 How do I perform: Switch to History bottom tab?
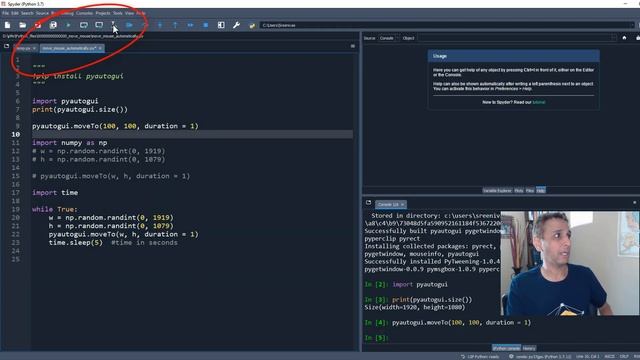click(529, 348)
